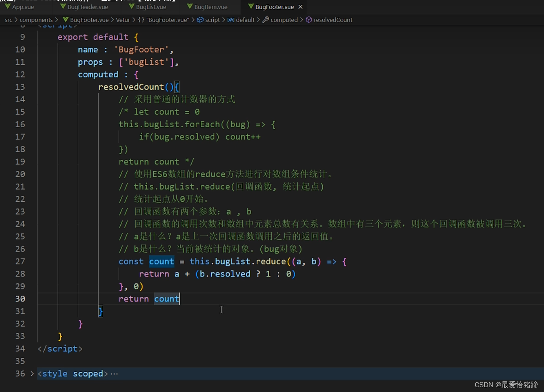544x392 pixels.
Task: Click line number 30 in the gutter
Action: (20, 299)
